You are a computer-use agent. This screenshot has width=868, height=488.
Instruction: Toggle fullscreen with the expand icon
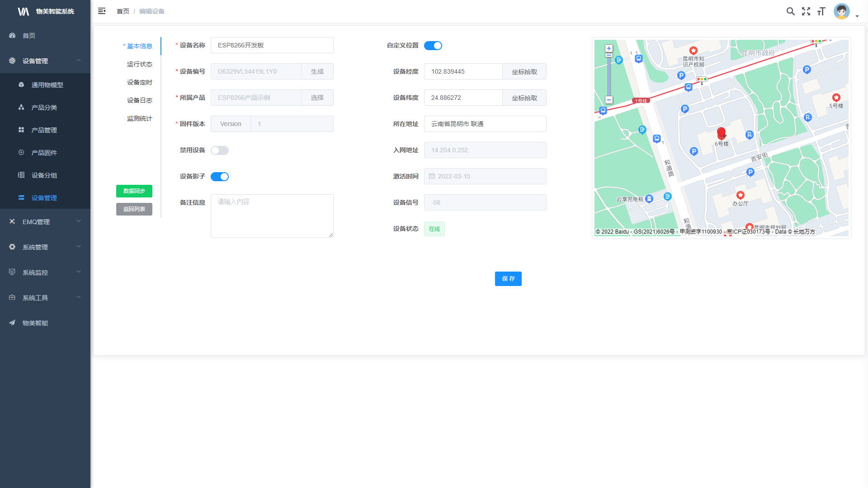tap(806, 11)
